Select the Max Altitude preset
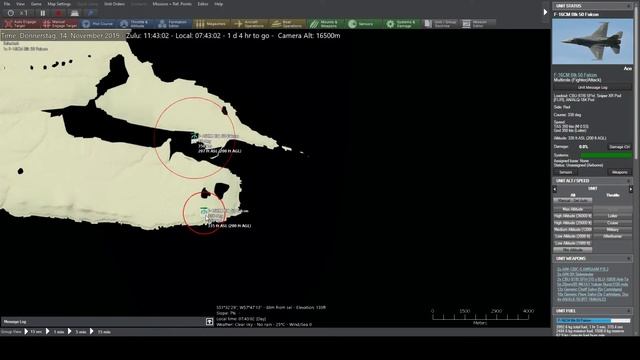 (x=573, y=209)
